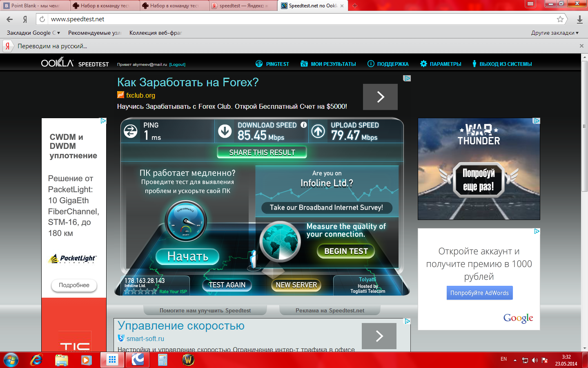Image resolution: width=588 pixels, height=368 pixels.
Task: Click the Управление скоростью ad headline
Action: 181,325
